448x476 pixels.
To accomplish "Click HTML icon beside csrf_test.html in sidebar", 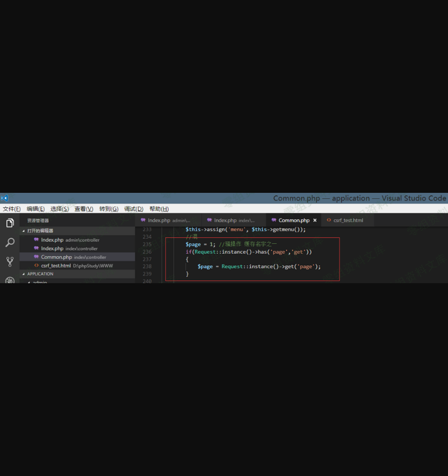I will pyautogui.click(x=37, y=265).
